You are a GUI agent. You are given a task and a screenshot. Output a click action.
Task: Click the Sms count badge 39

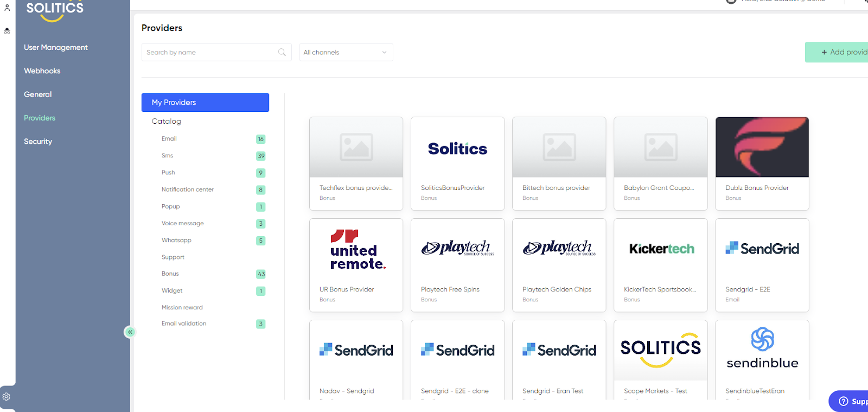[261, 156]
